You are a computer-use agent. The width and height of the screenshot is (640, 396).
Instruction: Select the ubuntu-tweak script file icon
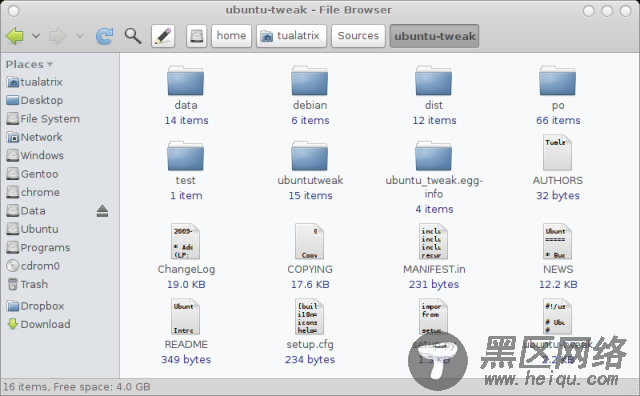click(557, 316)
